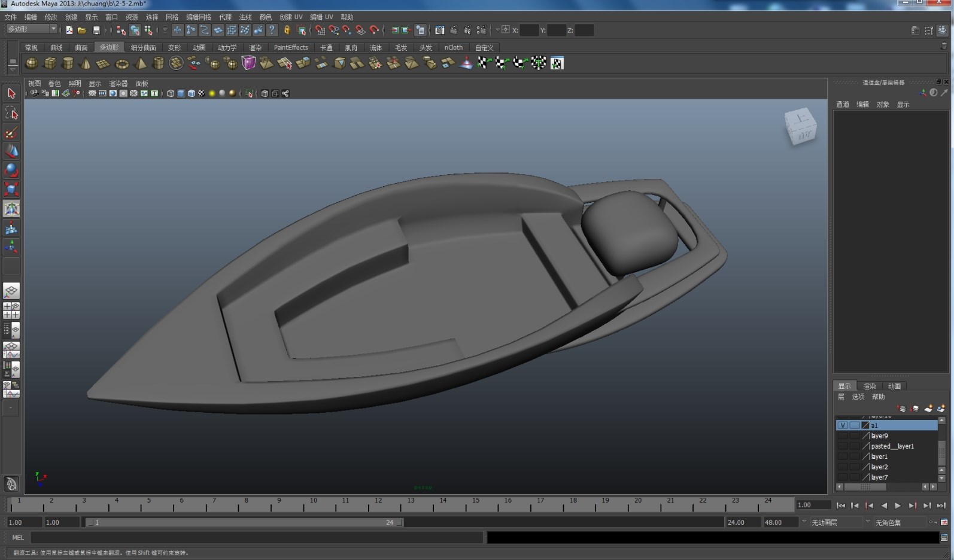Create a polygon pyramid from shelf
Viewport: 954px width, 560px height.
tap(140, 63)
